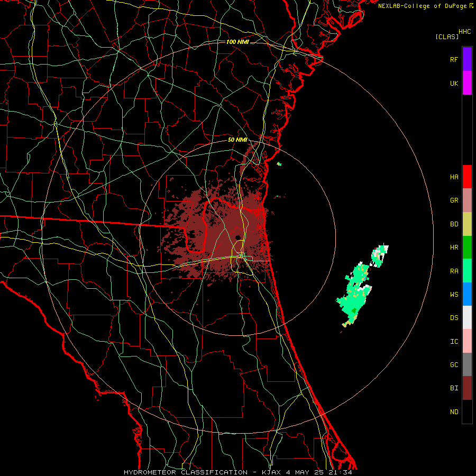This screenshot has width=476, height=476.
Task: Click the DS white legend swatch
Action: coord(467,317)
